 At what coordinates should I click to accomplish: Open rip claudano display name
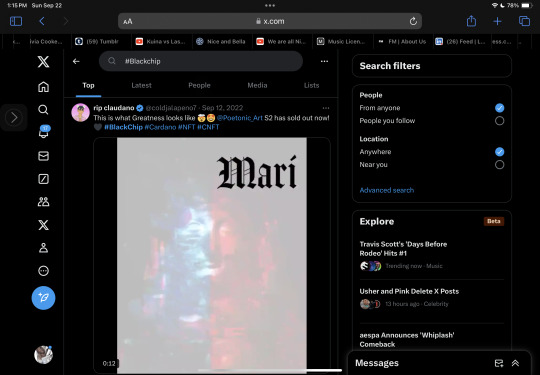[x=114, y=108]
